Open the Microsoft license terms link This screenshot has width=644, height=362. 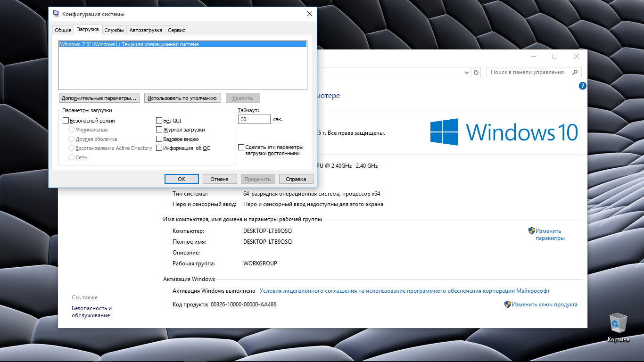405,291
